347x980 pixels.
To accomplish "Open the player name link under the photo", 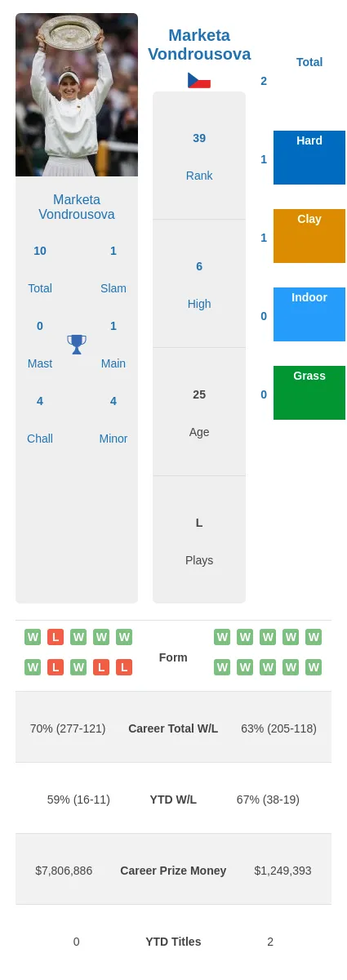I will 77,207.
